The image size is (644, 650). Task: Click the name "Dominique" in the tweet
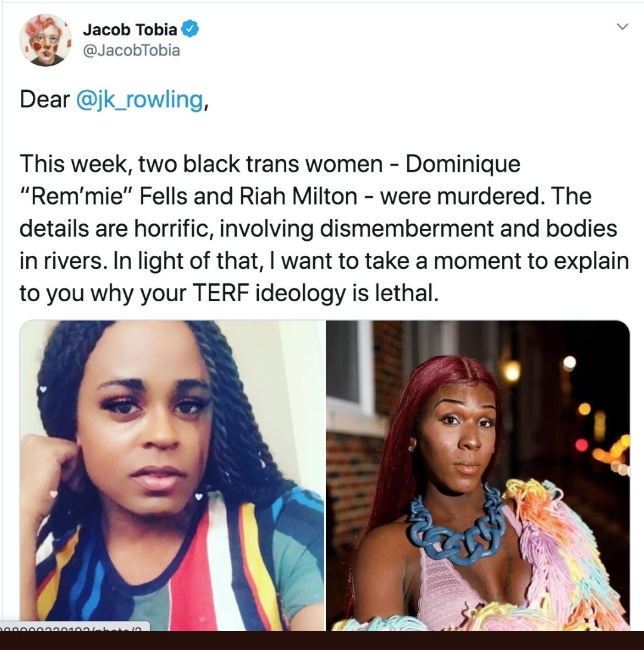(463, 164)
